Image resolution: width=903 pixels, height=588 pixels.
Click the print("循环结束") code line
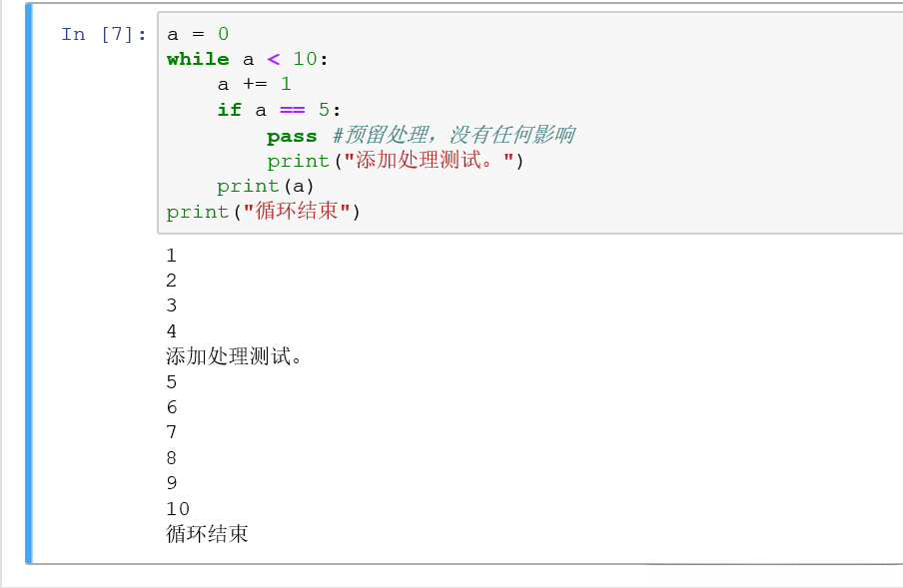[x=263, y=212]
